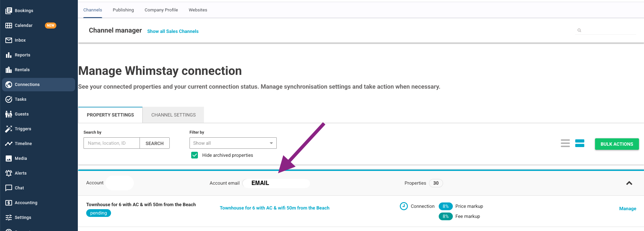Click the Connection clock status icon
644x231 pixels.
coord(404,206)
